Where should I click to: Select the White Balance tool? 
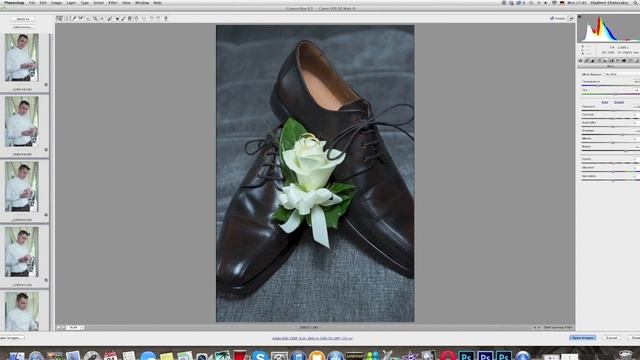(74, 18)
